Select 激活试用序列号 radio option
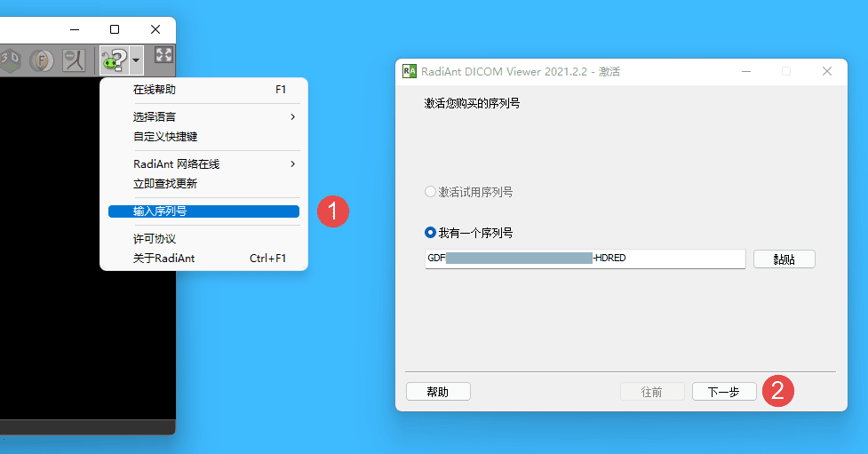The image size is (868, 454). 431,192
